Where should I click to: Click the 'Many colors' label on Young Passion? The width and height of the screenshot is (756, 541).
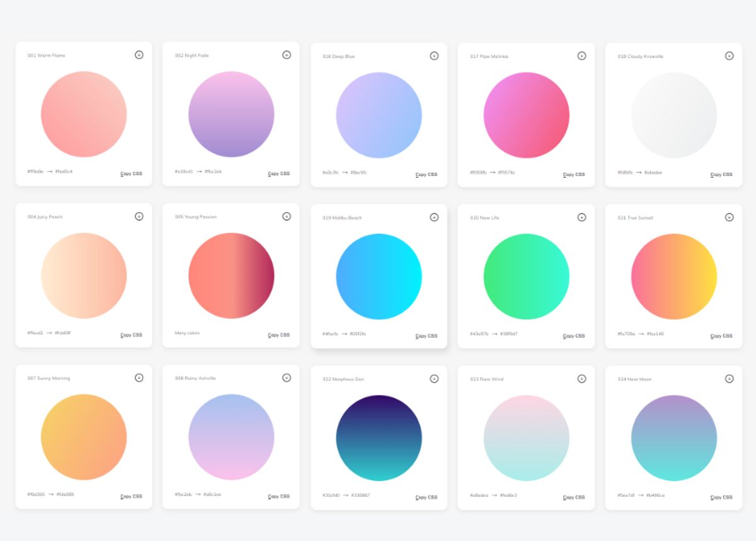click(187, 333)
